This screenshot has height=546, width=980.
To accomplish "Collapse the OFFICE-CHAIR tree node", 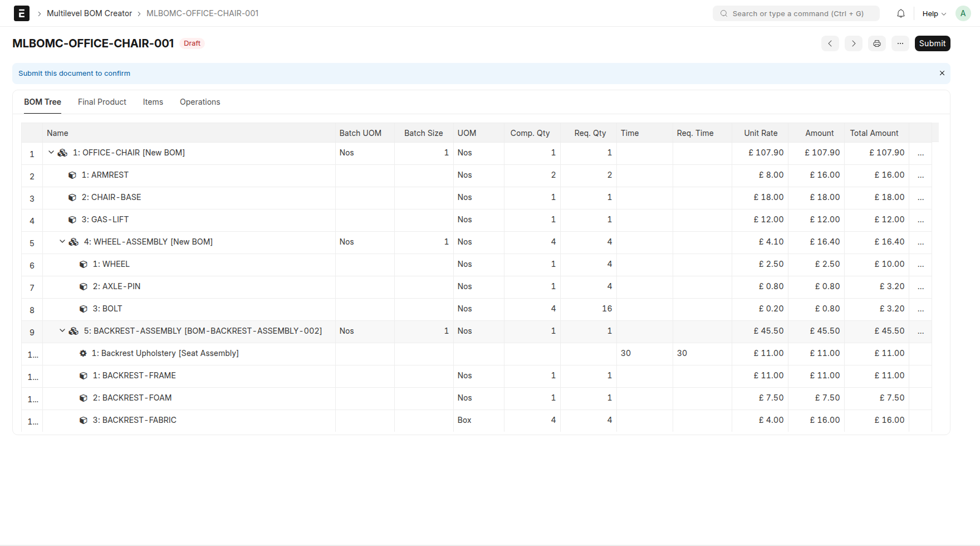I will click(x=51, y=153).
